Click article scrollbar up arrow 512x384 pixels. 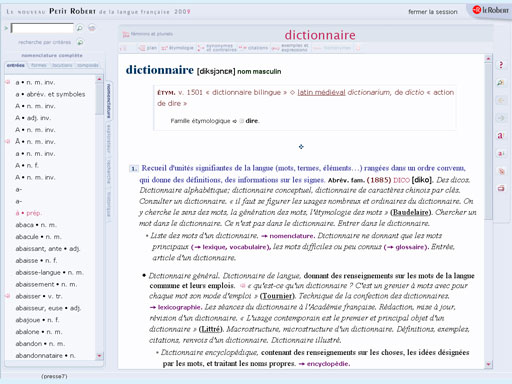(488, 59)
